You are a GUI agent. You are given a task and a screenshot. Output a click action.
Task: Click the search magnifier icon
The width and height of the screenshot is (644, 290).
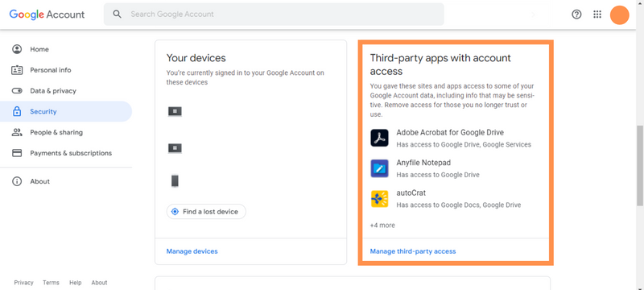pyautogui.click(x=118, y=14)
